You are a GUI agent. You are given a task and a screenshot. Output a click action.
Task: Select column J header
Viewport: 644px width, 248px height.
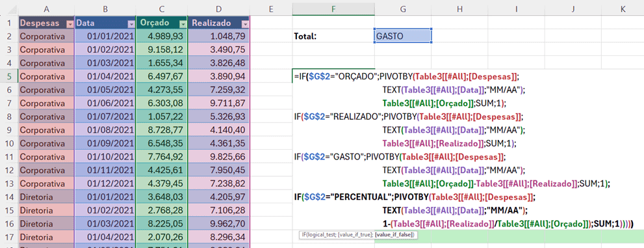pos(573,8)
